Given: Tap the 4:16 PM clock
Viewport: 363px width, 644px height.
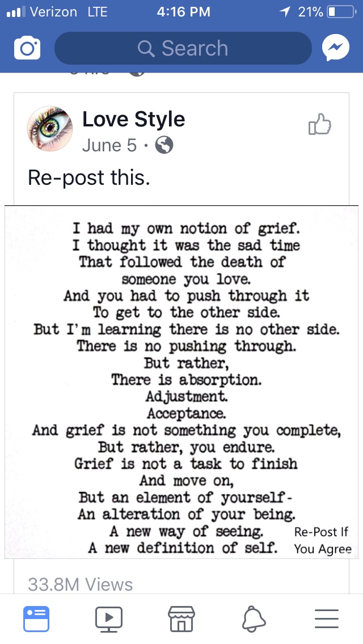Looking at the screenshot, I should [183, 12].
